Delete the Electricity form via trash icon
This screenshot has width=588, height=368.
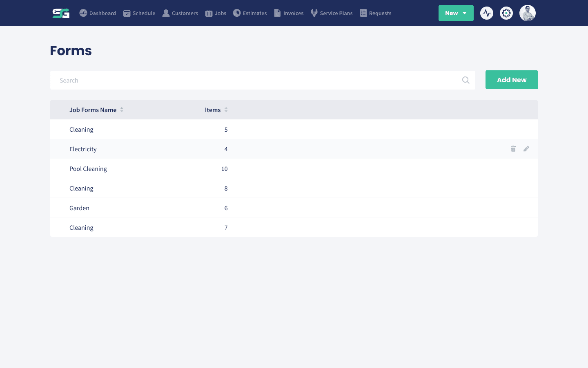(513, 149)
